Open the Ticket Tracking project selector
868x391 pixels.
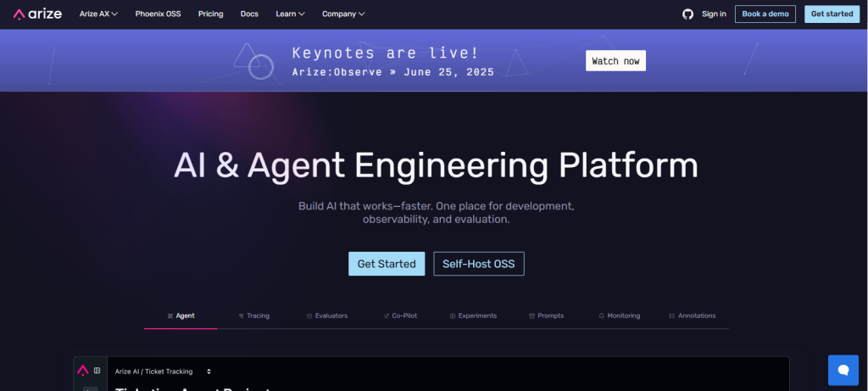[x=163, y=371]
